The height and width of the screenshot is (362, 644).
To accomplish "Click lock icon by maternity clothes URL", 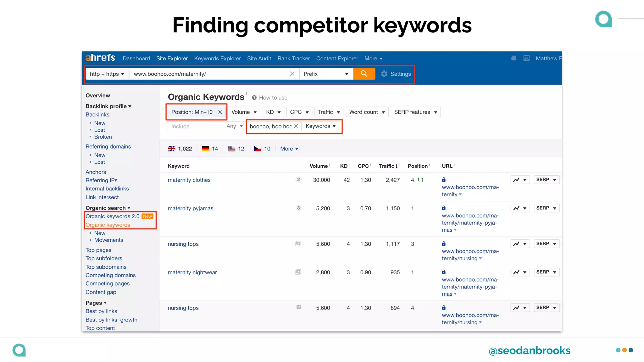I will (x=444, y=180).
